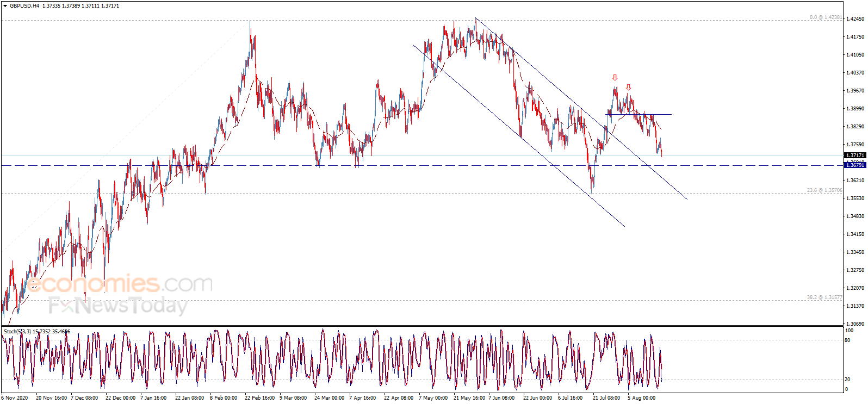
Task: Click the FxNewsToday watermark text
Action: click(118, 306)
